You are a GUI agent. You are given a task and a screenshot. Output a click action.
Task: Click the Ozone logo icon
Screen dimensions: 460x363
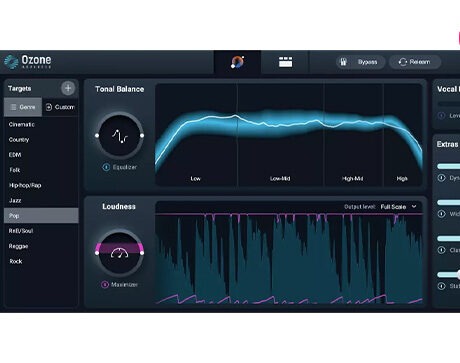11,62
